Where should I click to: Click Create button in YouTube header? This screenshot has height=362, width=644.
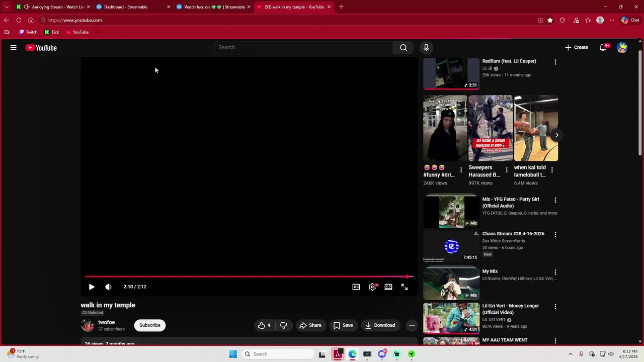577,47
